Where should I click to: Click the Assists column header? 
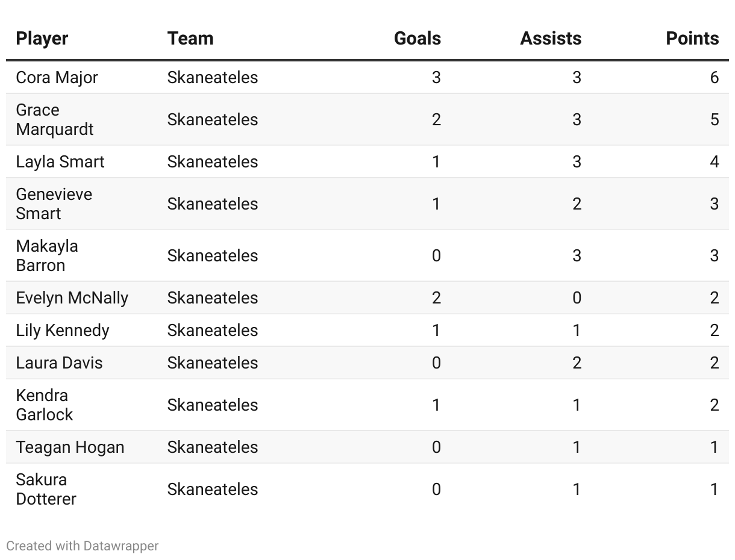[551, 39]
